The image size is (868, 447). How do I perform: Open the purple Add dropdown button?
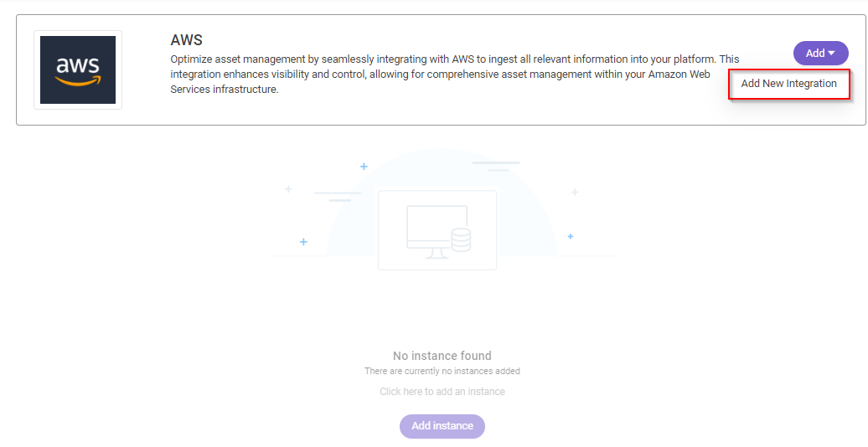click(x=820, y=53)
